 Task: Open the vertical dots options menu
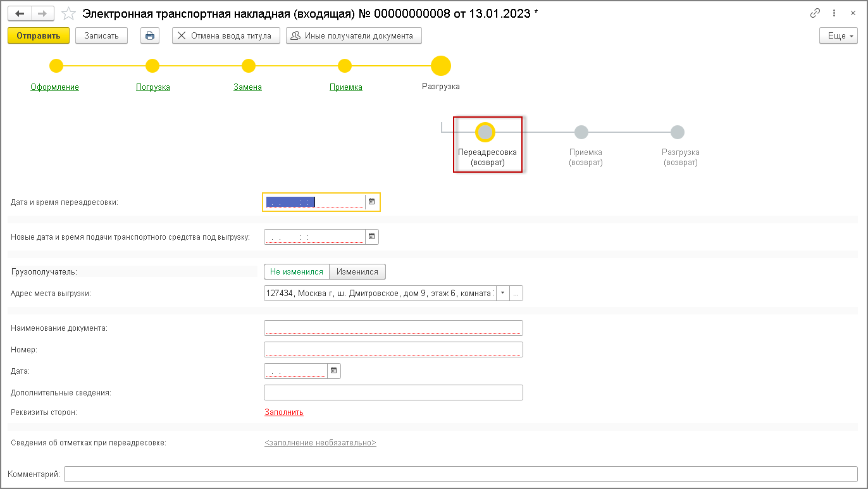pyautogui.click(x=835, y=13)
